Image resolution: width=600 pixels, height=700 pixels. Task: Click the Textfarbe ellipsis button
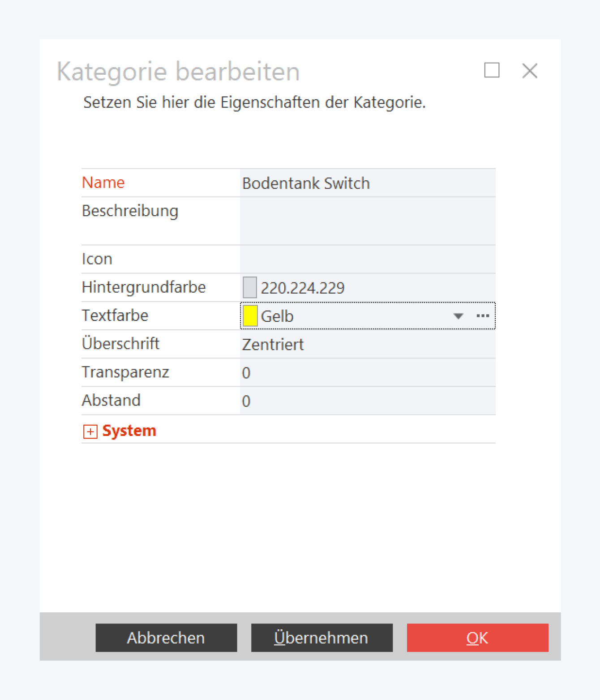(x=483, y=316)
